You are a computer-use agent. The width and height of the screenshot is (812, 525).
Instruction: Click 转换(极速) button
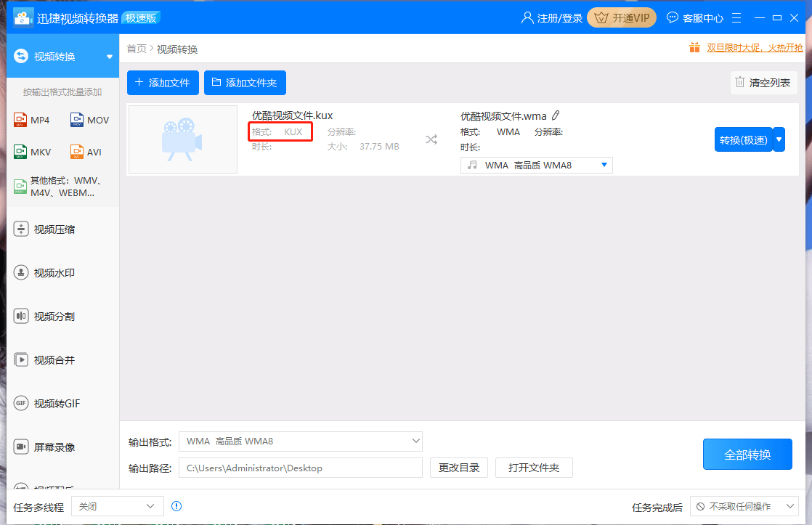coord(743,140)
